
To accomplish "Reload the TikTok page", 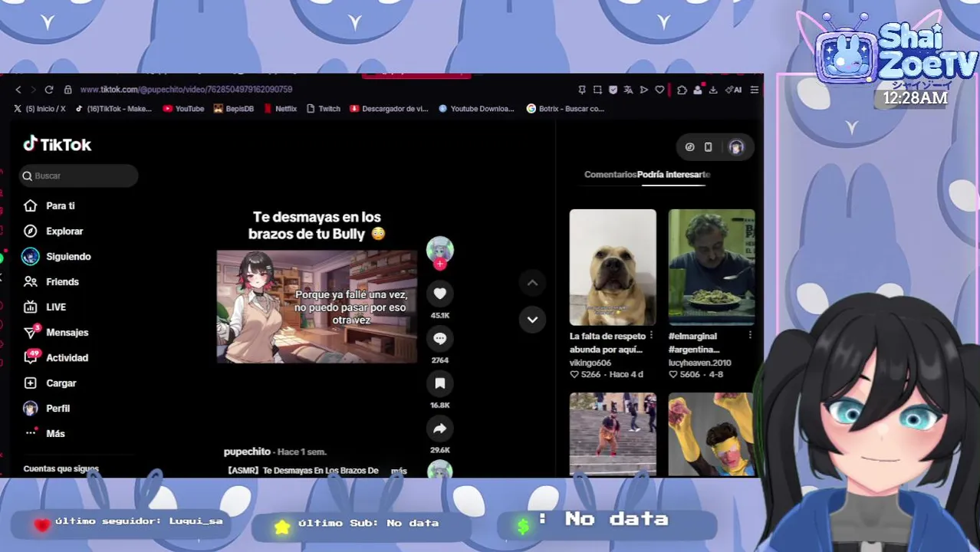I will pos(49,90).
